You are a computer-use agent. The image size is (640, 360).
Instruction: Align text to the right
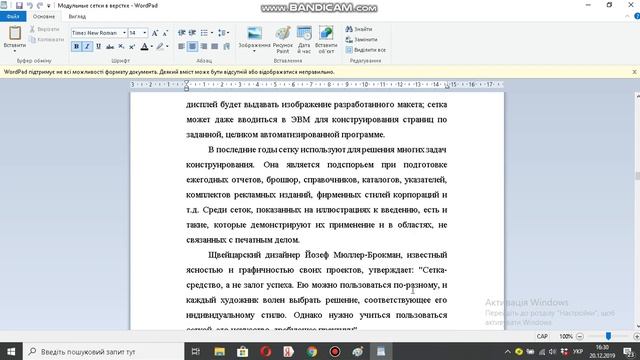click(203, 47)
